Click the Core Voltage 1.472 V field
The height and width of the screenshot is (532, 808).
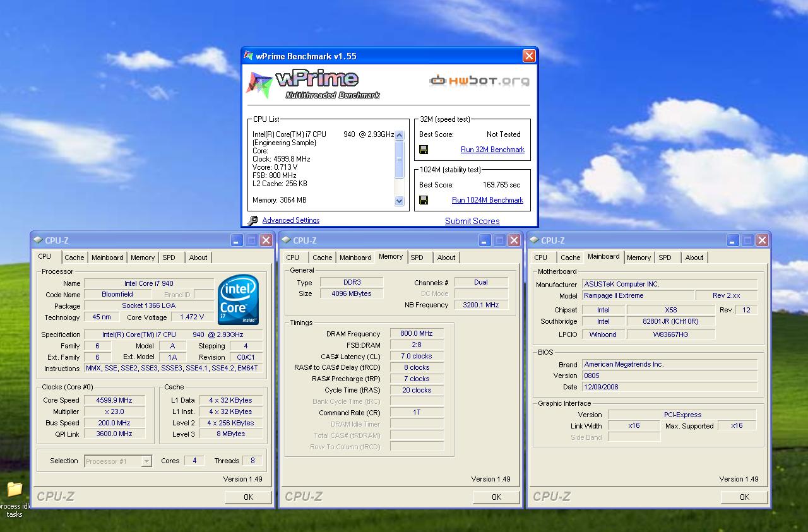[x=192, y=317]
